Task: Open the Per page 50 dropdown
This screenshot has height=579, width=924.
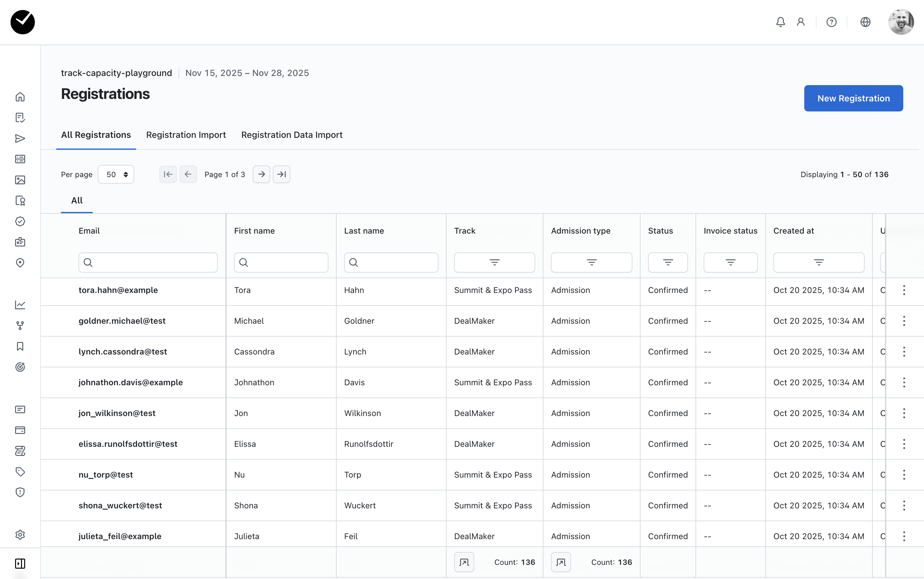Action: [116, 174]
